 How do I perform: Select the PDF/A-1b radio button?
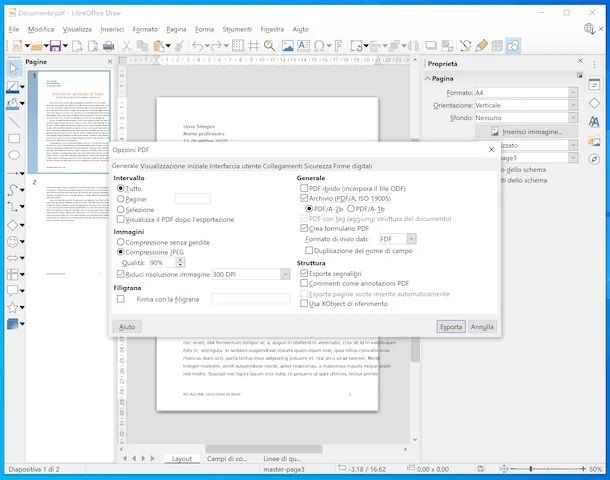point(351,208)
